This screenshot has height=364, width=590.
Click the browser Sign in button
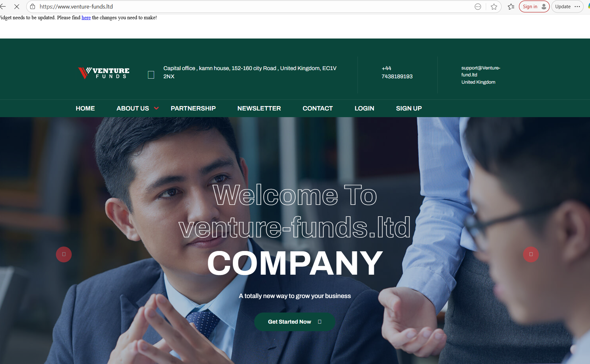tap(534, 7)
